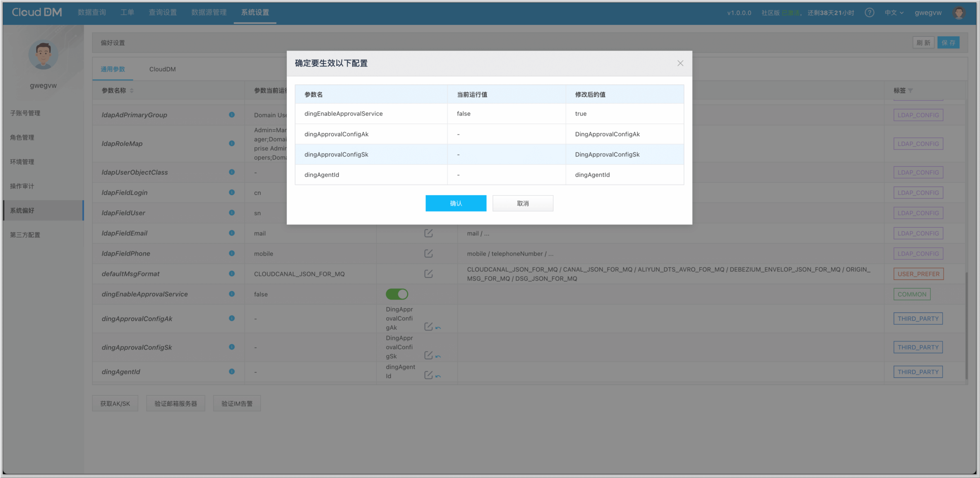Image resolution: width=980 pixels, height=478 pixels.
Task: Close the 确定要生效以下配置 dialog
Action: click(680, 63)
